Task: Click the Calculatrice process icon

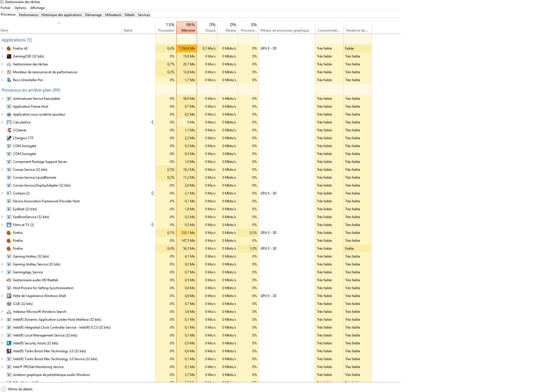Action: (9, 122)
